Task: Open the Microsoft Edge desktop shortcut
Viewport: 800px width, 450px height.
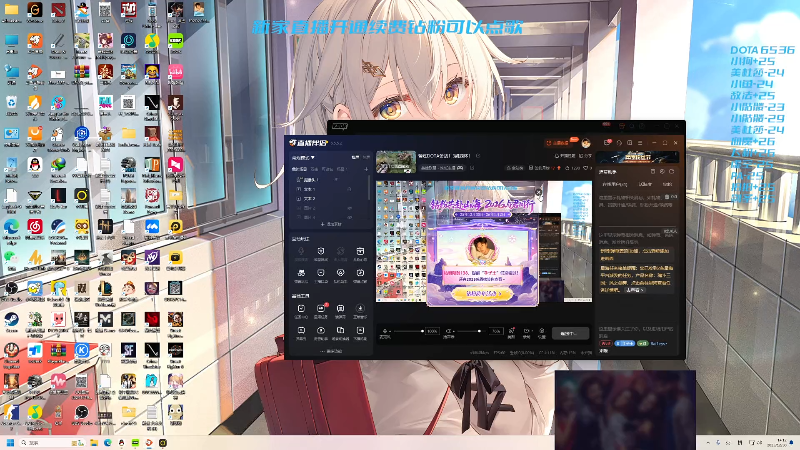Action: click(11, 226)
